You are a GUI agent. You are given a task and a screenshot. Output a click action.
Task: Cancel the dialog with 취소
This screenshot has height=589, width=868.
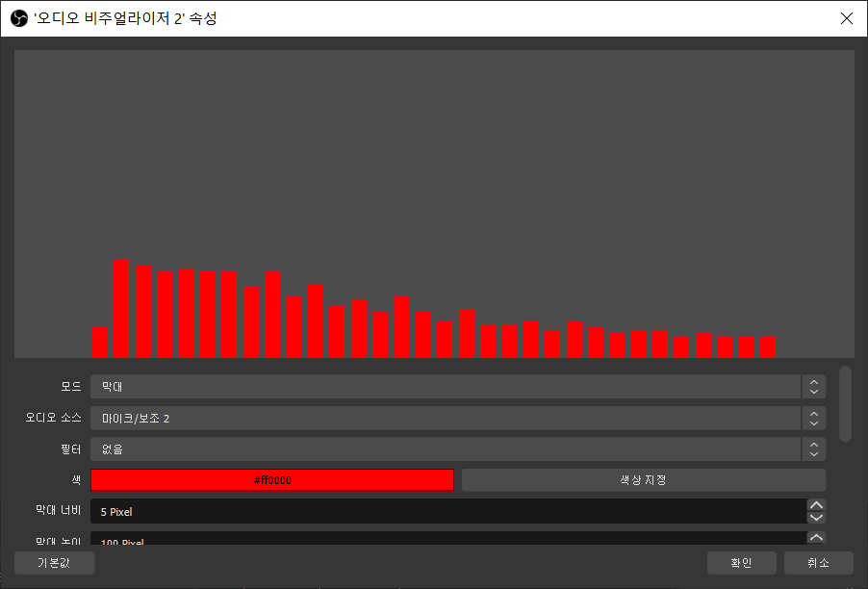(x=817, y=562)
